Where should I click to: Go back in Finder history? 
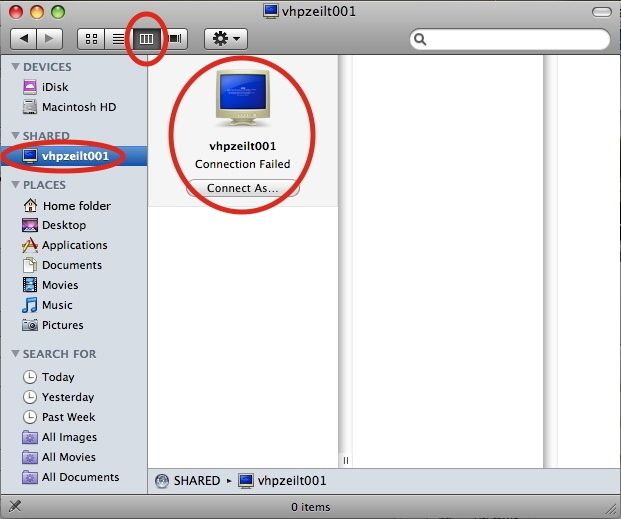coord(23,39)
